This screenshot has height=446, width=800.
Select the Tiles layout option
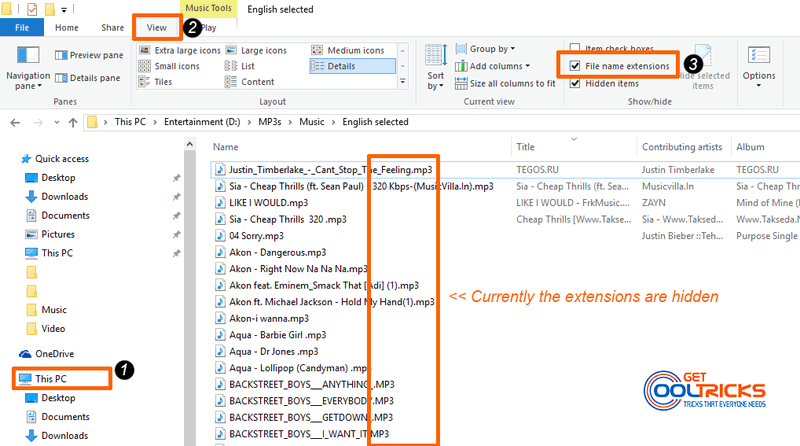(156, 82)
